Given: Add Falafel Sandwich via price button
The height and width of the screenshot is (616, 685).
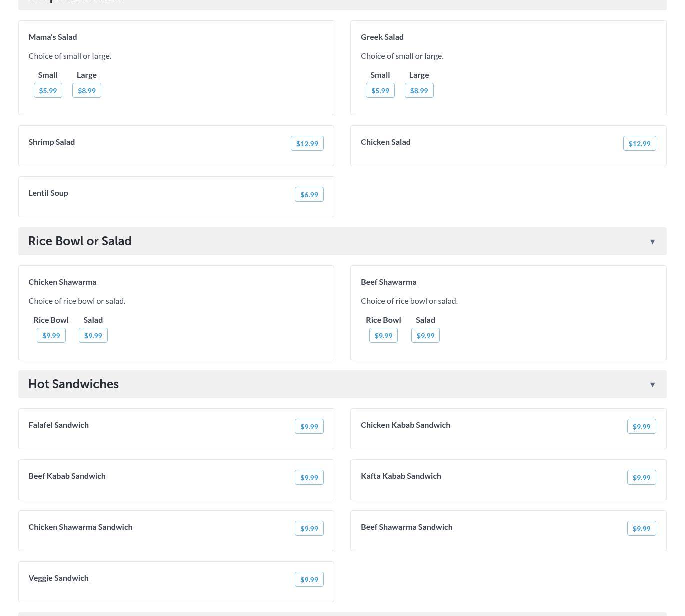Looking at the screenshot, I should [309, 427].
